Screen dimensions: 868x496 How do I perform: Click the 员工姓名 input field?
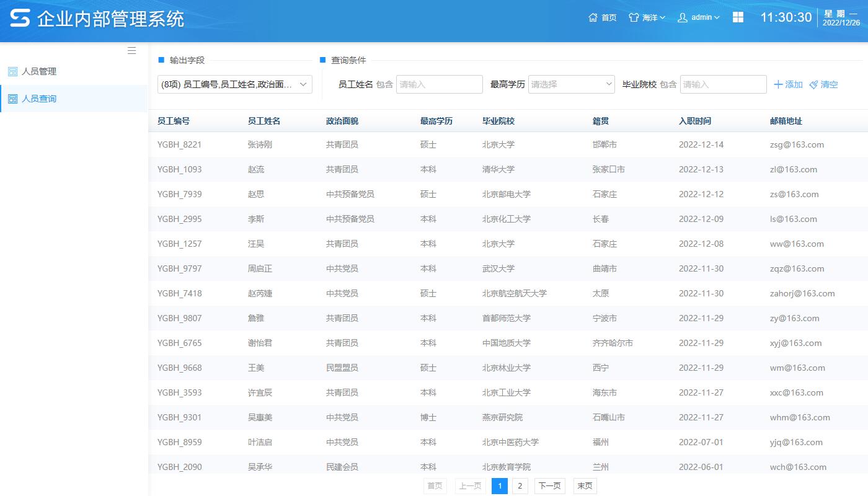pyautogui.click(x=440, y=84)
